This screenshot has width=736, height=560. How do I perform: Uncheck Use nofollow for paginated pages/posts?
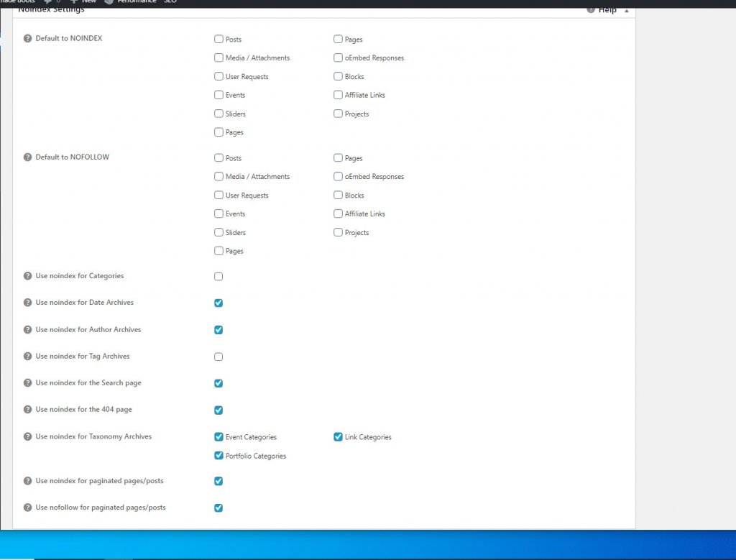click(x=218, y=508)
